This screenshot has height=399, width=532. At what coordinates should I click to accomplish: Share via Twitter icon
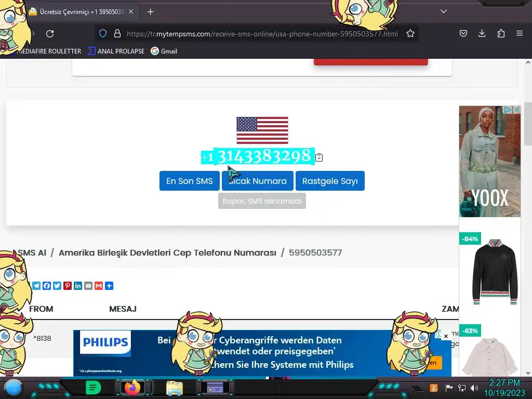(x=57, y=286)
